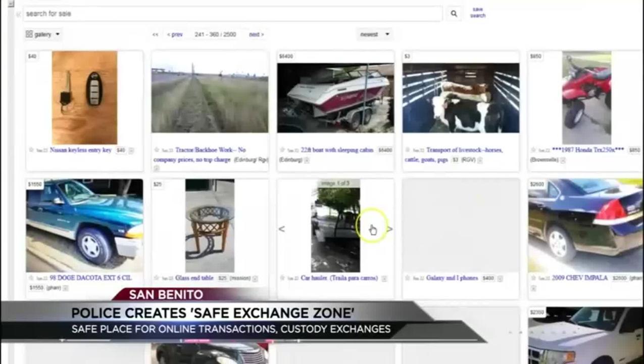Show previous image of Car hauler listing
This screenshot has width=644, height=364.
281,229
